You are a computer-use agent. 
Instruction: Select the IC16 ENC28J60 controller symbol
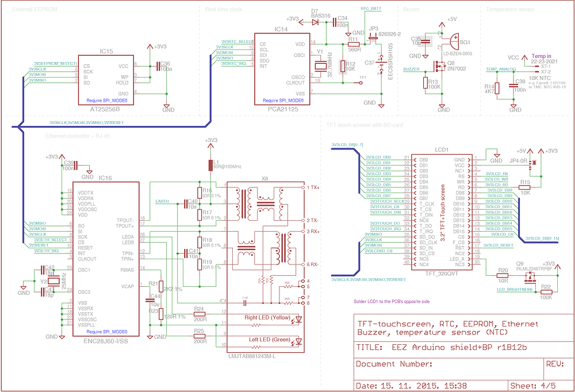tap(106, 256)
